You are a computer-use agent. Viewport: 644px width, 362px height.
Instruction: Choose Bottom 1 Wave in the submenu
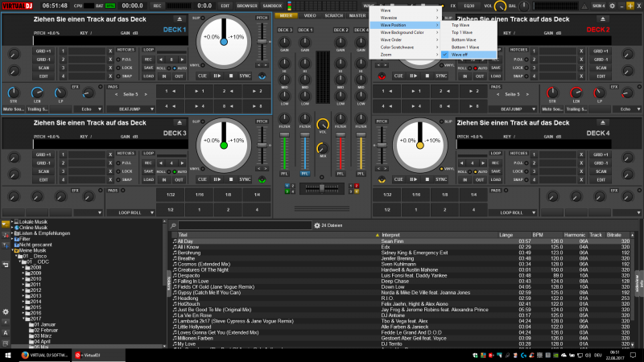pos(469,47)
